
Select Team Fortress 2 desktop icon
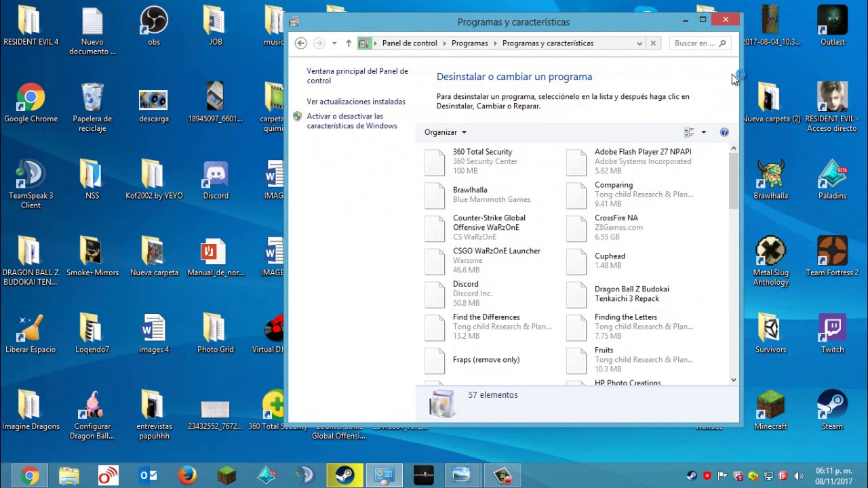(x=833, y=257)
